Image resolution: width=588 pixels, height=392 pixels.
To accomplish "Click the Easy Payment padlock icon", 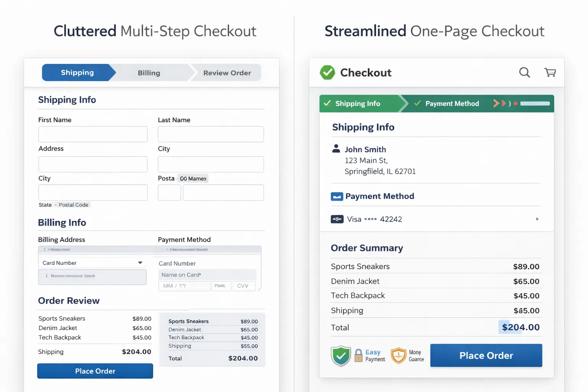I will pos(358,356).
